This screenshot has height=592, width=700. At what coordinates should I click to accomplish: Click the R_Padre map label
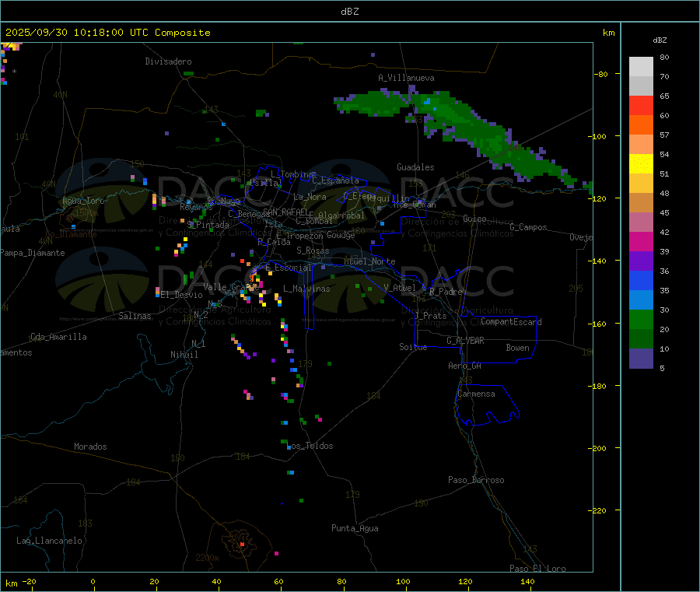[446, 292]
